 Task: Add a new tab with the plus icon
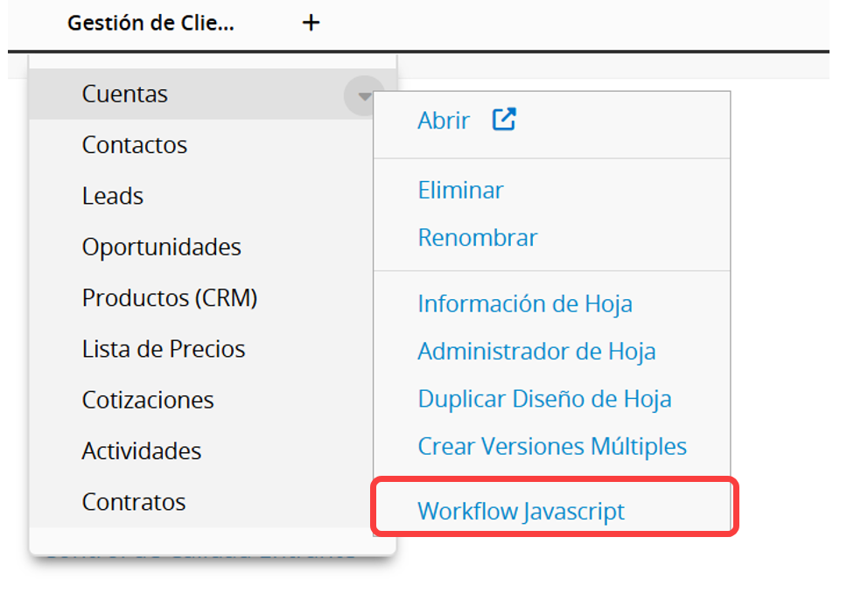tap(311, 23)
